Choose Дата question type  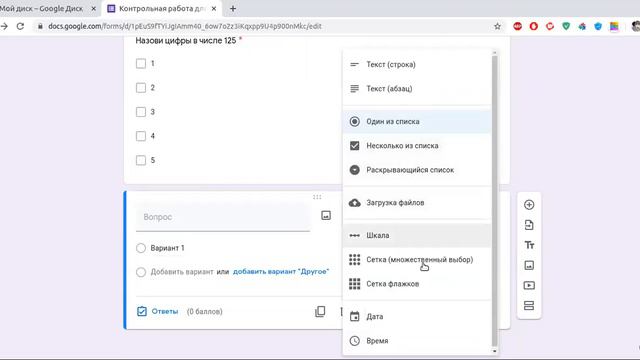417,317
